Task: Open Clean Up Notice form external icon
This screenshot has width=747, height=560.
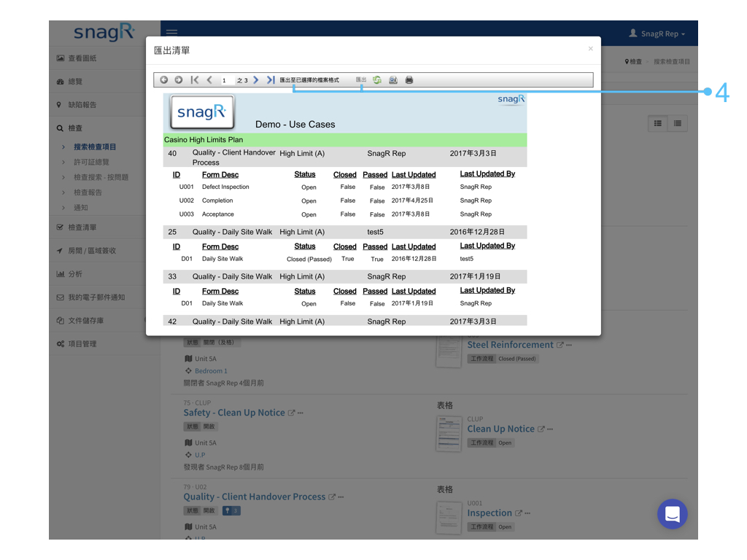Action: (x=541, y=429)
